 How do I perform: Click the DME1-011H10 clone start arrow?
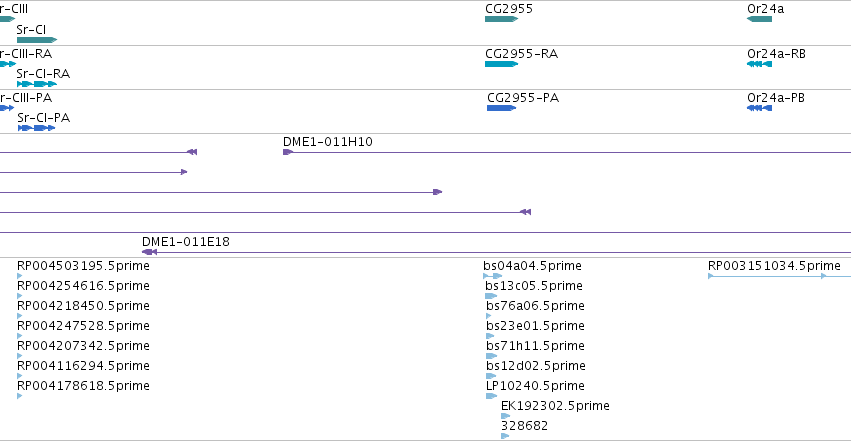coord(288,152)
